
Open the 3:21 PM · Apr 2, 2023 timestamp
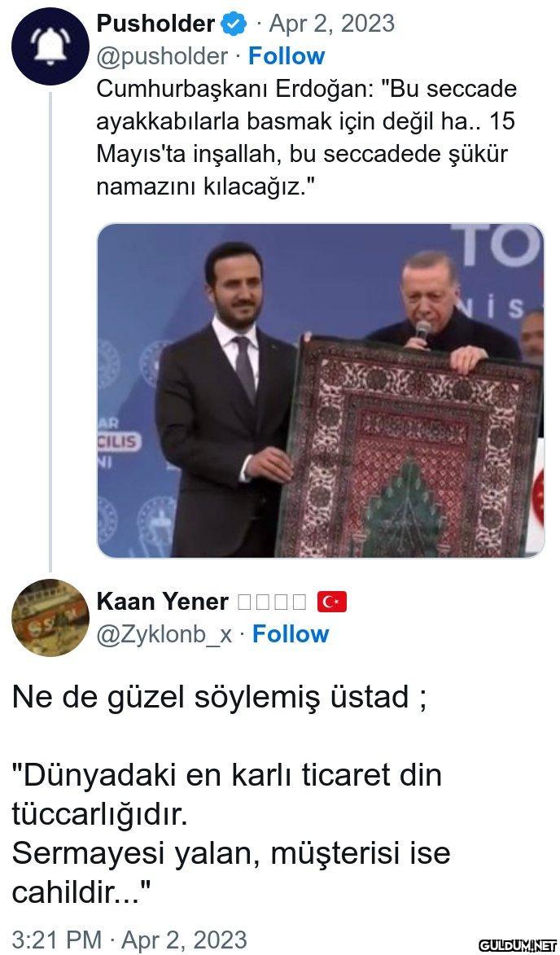tap(129, 939)
